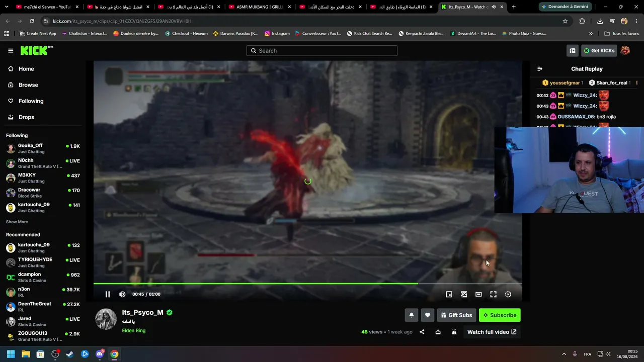The width and height of the screenshot is (644, 362).
Task: Go back in Chrome
Action: tap(8, 21)
